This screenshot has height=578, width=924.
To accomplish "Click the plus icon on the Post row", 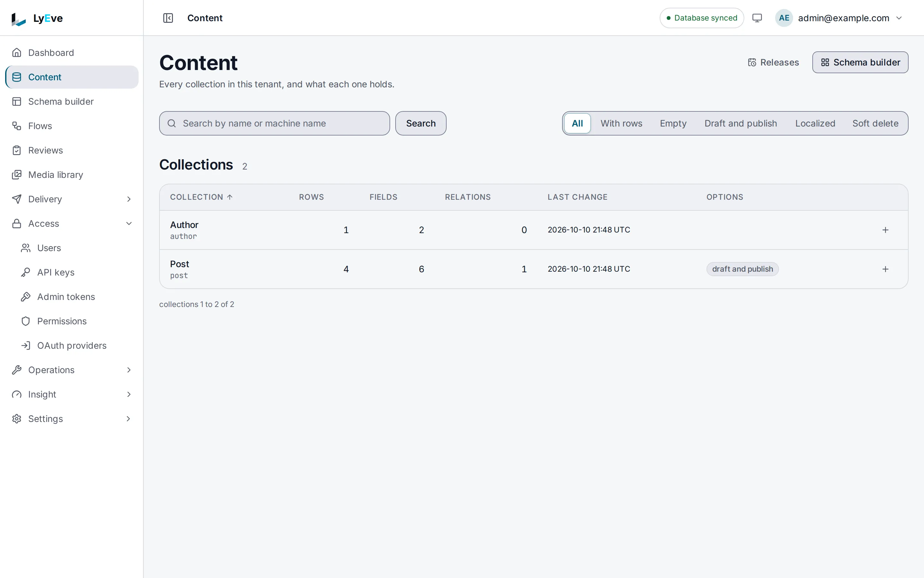I will [886, 269].
